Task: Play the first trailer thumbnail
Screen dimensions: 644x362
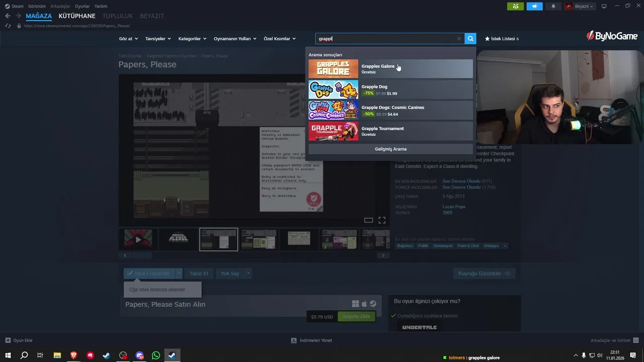Action: (138, 239)
